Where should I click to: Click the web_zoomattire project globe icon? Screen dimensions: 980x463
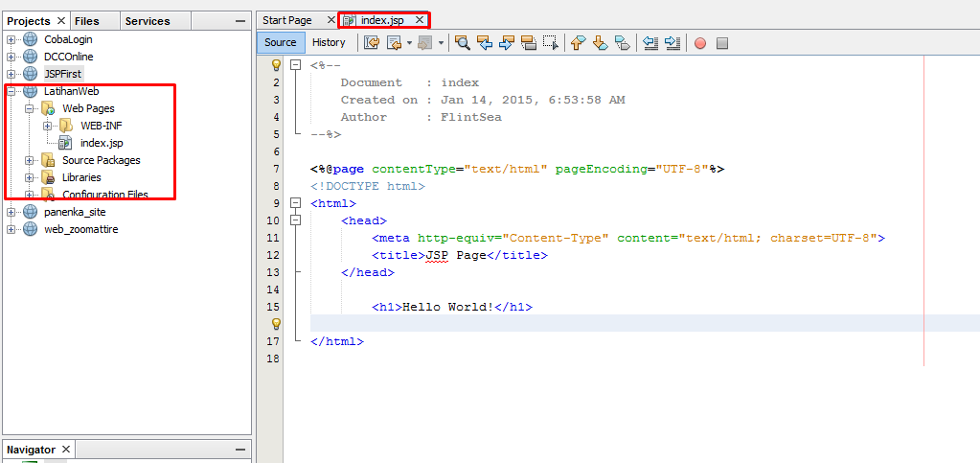click(x=30, y=229)
